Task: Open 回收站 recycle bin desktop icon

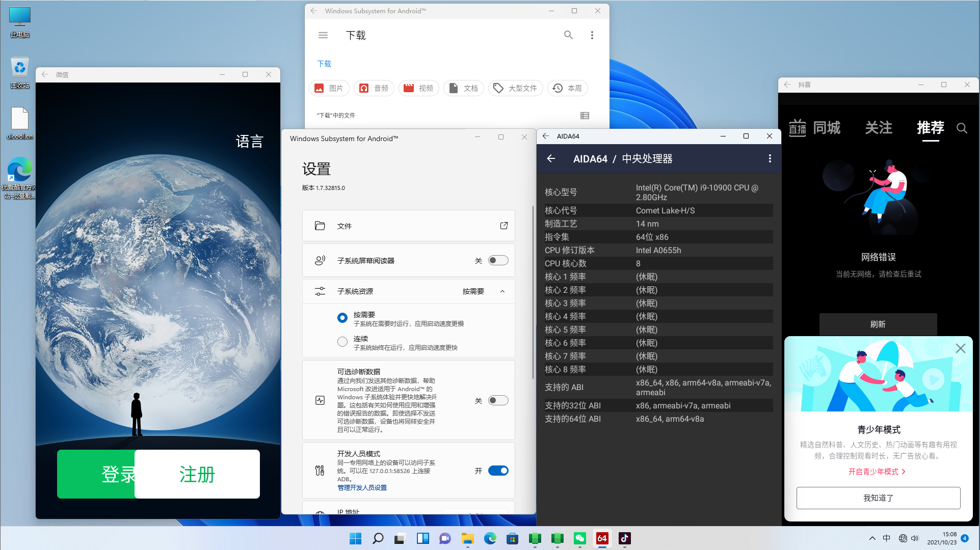Action: click(x=20, y=73)
